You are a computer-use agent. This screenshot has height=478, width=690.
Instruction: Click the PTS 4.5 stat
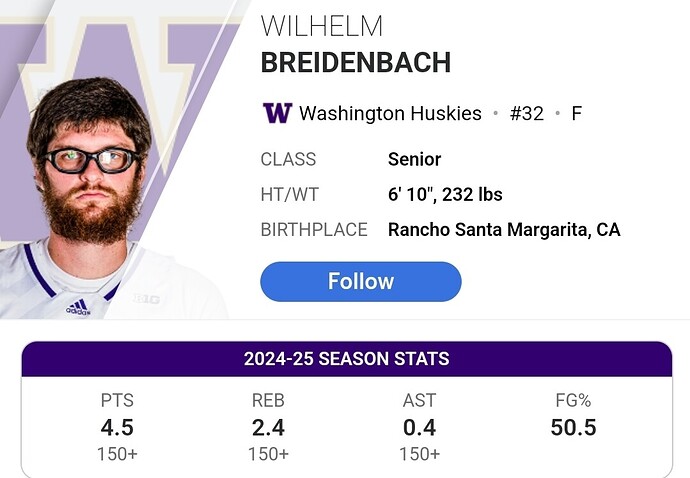pyautogui.click(x=117, y=427)
